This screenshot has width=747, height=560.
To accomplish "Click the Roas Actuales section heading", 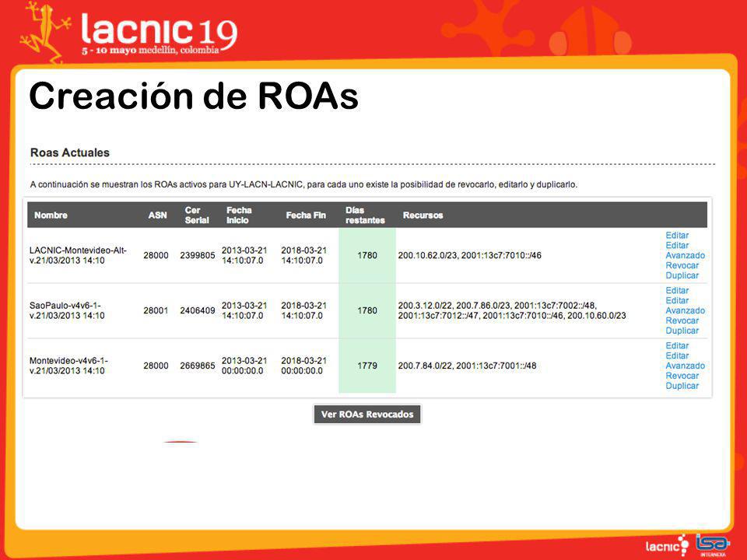I will click(69, 152).
